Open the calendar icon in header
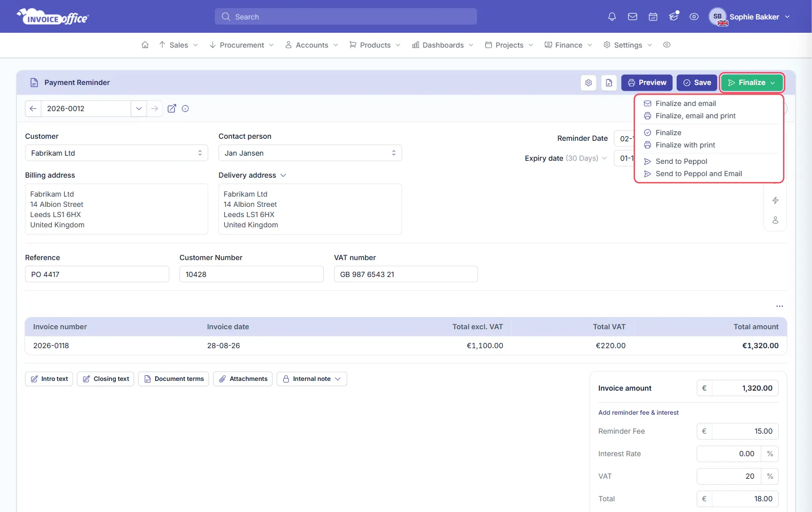This screenshot has height=512, width=812. (653, 17)
